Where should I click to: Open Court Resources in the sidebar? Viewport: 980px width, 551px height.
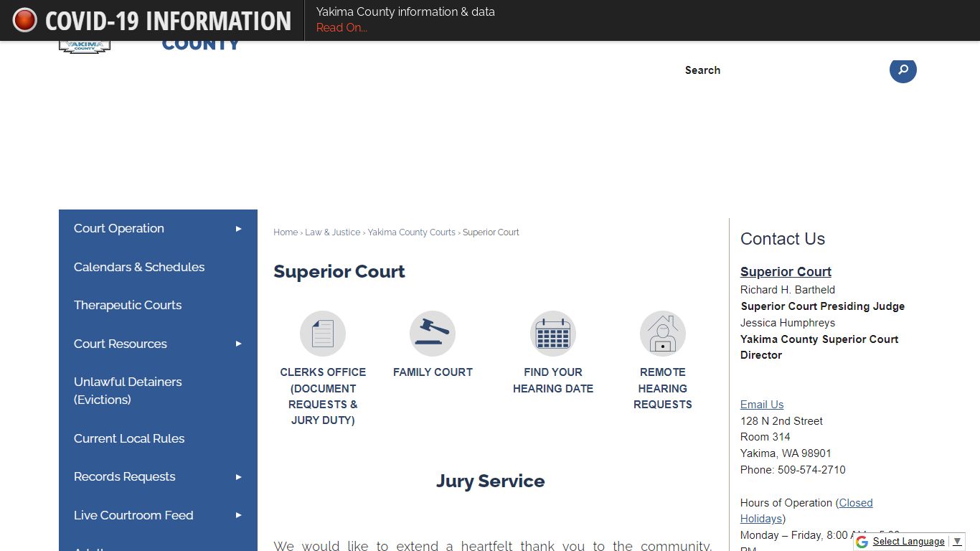(x=158, y=344)
